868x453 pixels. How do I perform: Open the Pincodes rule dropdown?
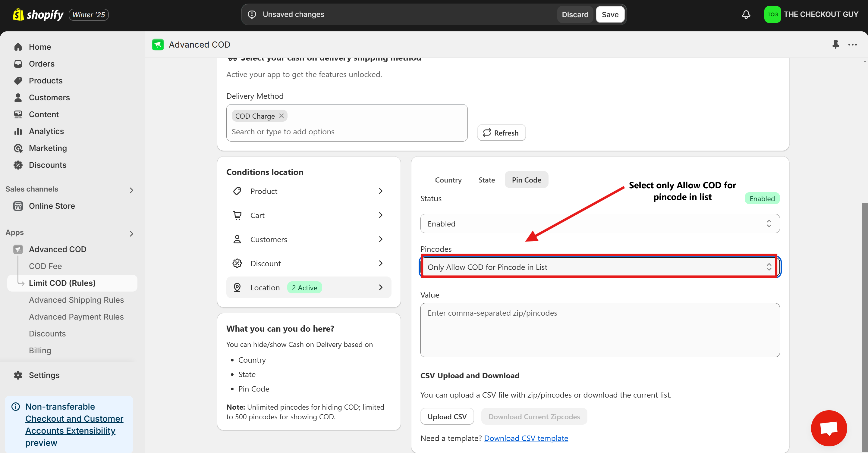pyautogui.click(x=600, y=267)
